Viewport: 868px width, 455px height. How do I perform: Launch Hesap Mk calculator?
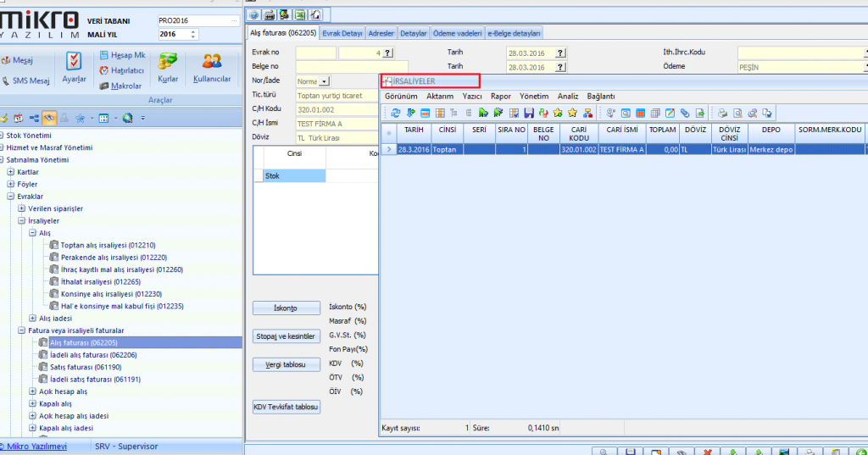[x=122, y=55]
